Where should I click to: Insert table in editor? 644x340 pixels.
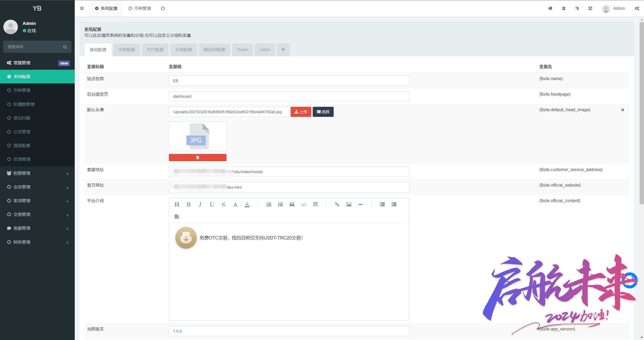pos(315,204)
